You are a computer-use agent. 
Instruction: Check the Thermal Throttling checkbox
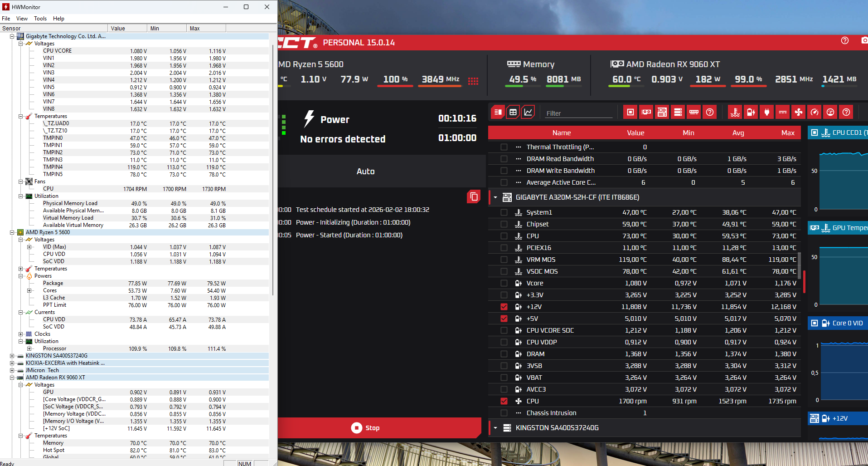[x=504, y=147]
